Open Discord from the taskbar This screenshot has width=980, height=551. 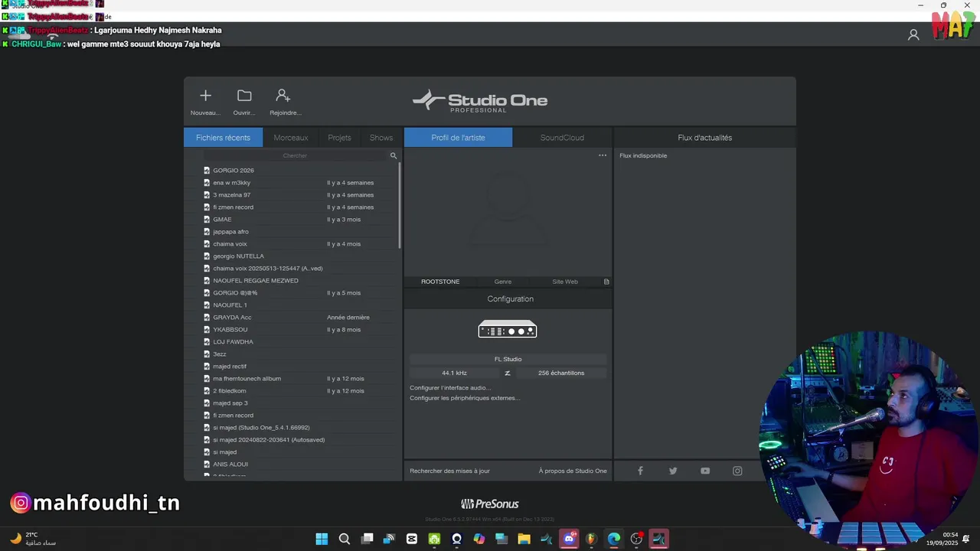[x=569, y=539]
